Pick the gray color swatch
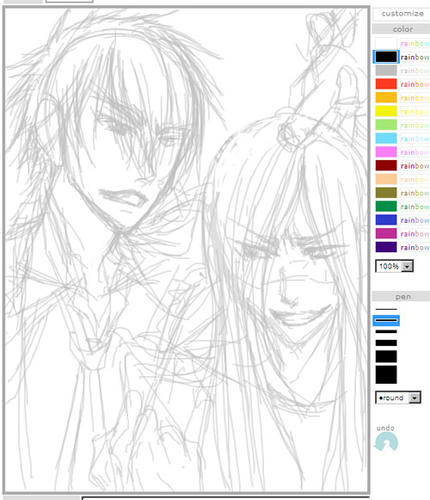The image size is (430, 500). 386,70
